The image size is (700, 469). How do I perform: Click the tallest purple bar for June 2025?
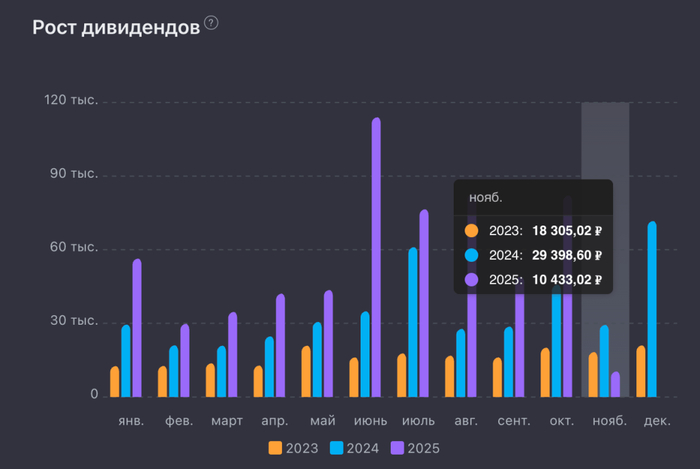(376, 255)
